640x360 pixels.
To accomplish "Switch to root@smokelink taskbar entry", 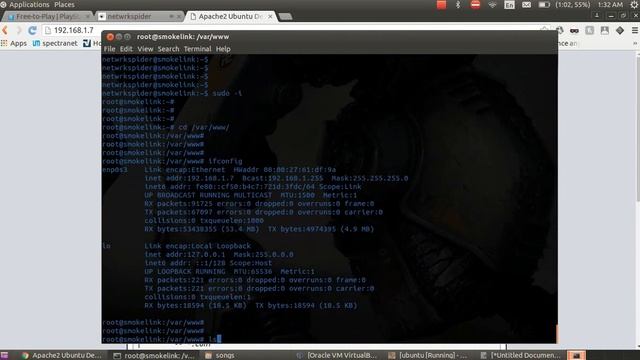I will (154, 355).
